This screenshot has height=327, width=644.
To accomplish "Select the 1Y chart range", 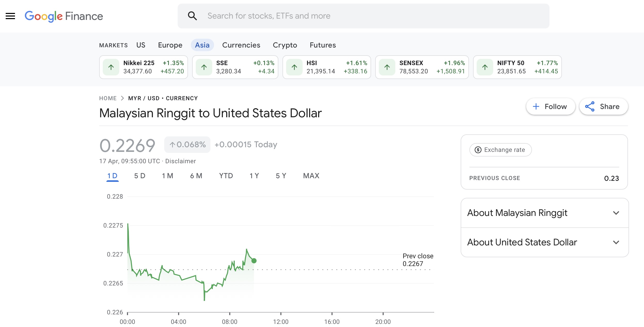I will click(x=254, y=176).
